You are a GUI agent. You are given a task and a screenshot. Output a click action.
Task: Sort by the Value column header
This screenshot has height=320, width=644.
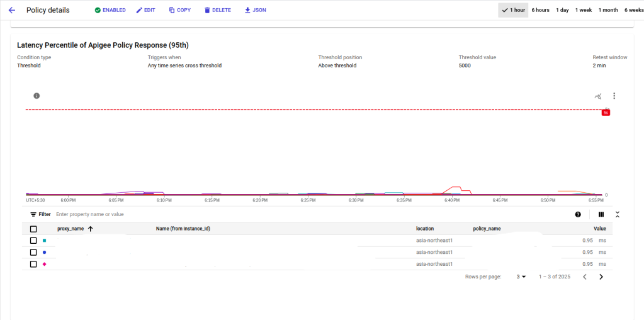pos(600,229)
